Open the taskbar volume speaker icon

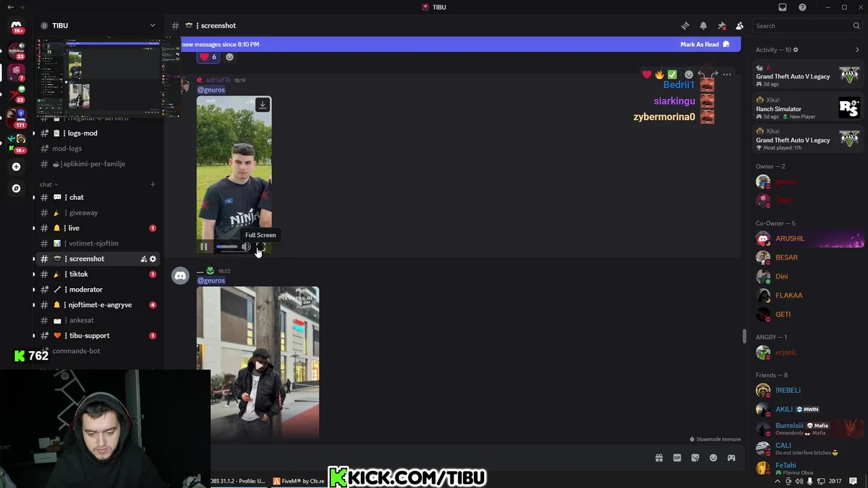pyautogui.click(x=799, y=481)
